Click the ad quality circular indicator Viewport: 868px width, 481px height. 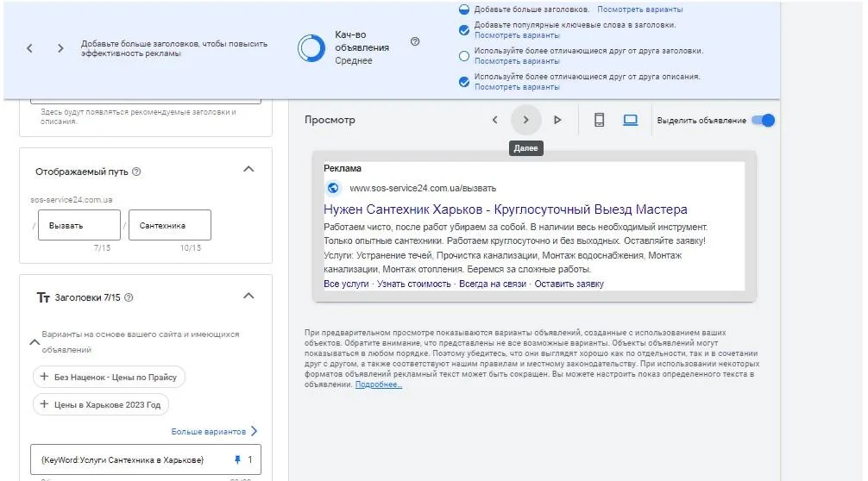311,48
